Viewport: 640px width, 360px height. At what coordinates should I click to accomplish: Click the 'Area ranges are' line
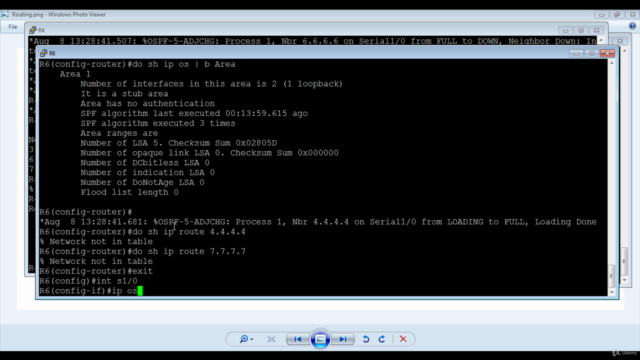click(x=119, y=133)
